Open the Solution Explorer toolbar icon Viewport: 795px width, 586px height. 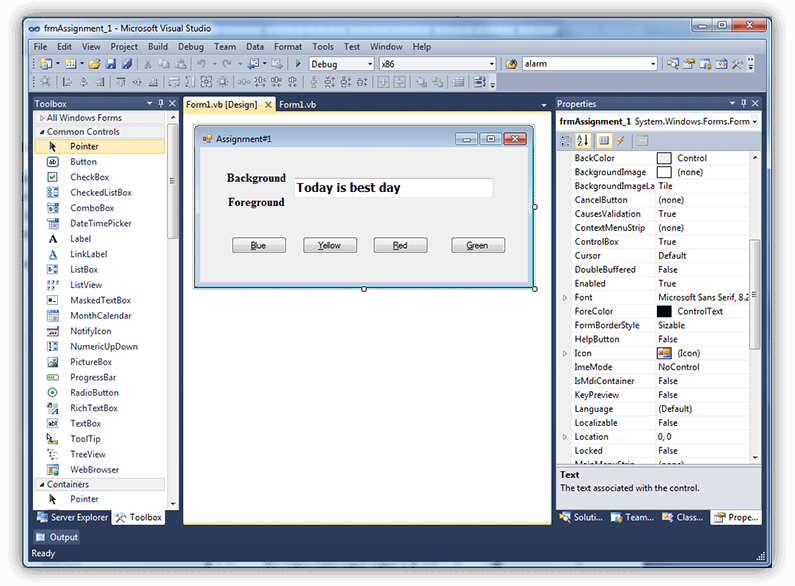[673, 64]
